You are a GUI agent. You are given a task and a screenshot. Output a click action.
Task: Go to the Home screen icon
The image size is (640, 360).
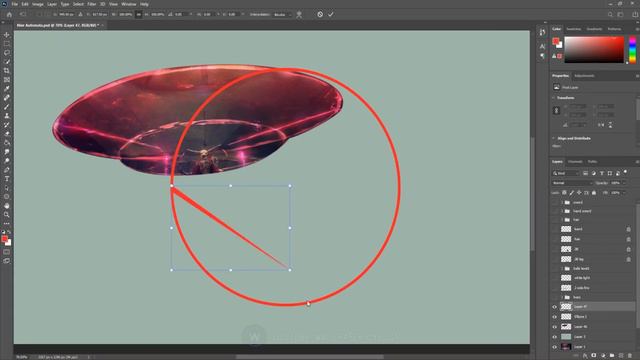(x=9, y=14)
